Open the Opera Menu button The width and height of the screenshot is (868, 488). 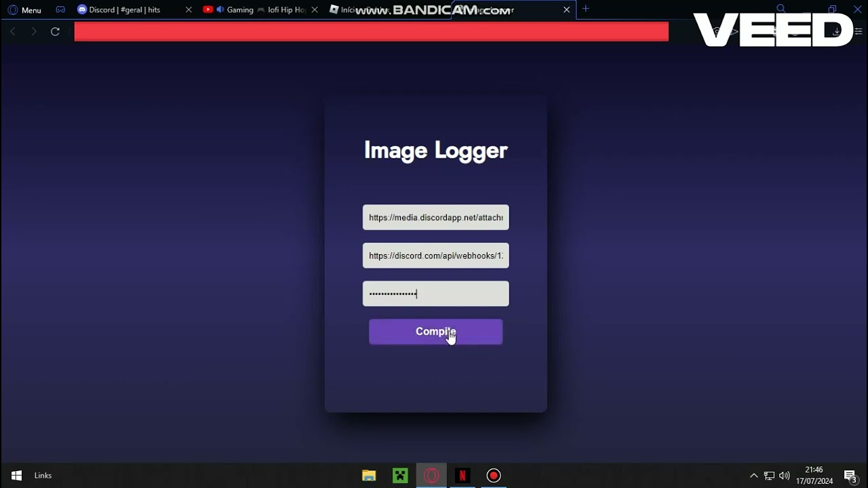(24, 10)
